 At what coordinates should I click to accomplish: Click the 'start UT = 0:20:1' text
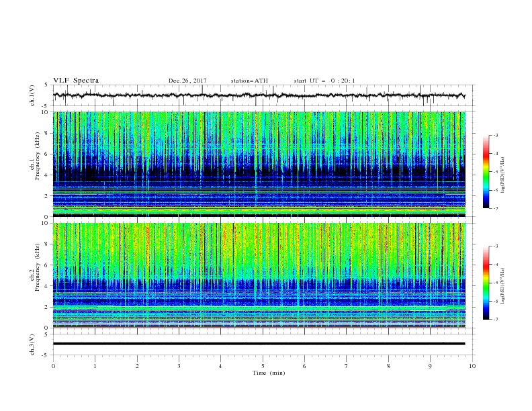[324, 81]
